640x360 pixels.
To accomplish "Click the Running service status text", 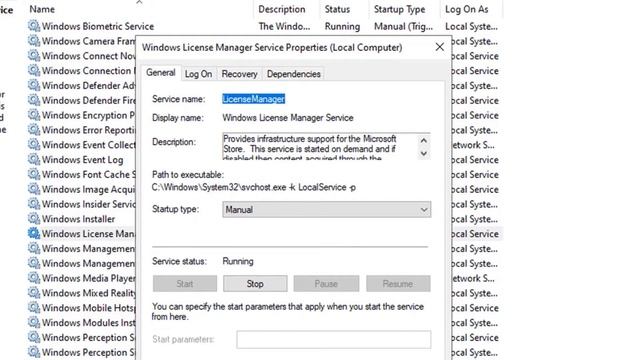I will (x=238, y=261).
